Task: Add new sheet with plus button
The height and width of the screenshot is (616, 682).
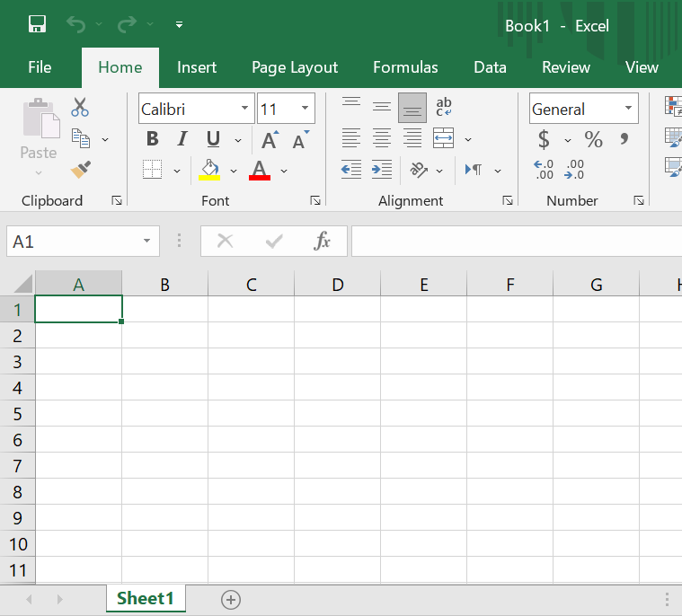Action: pyautogui.click(x=231, y=600)
